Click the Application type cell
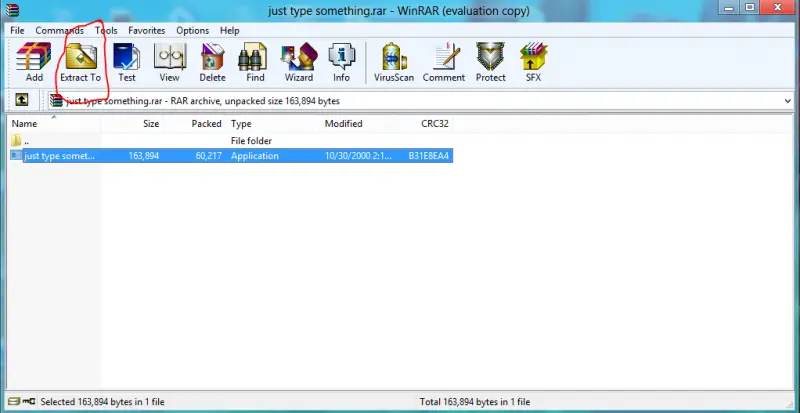Image resolution: width=800 pixels, height=413 pixels. [x=255, y=156]
